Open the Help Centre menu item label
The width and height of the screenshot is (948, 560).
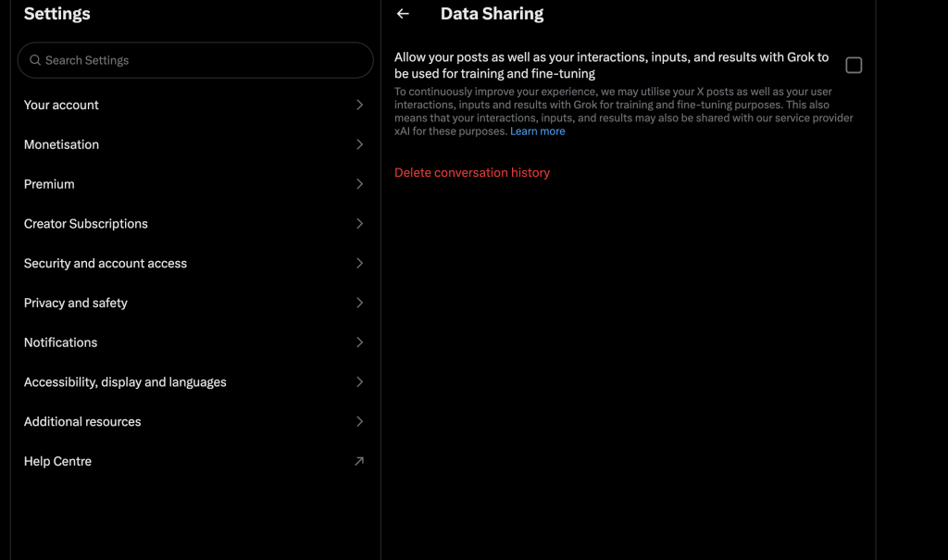(x=57, y=461)
